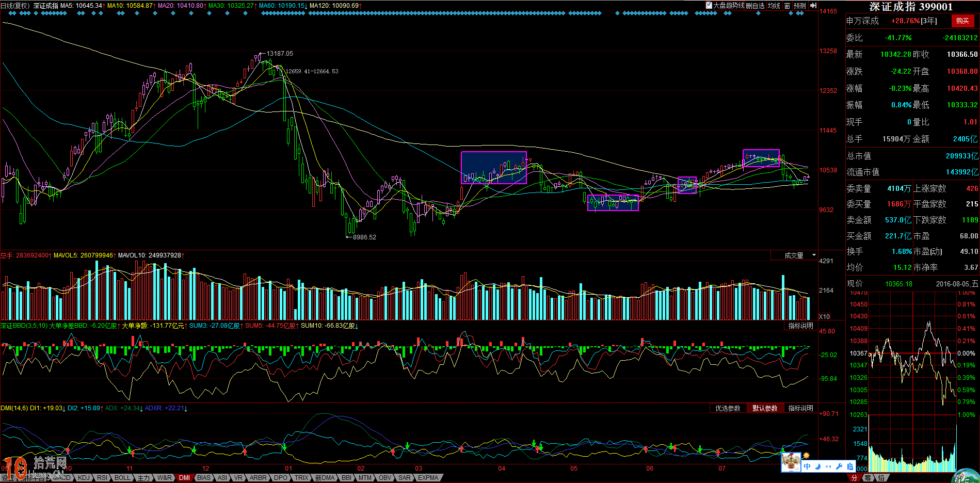Switch to the MACD indicator tab
Image resolution: width=980 pixels, height=483 pixels.
pyautogui.click(x=62, y=478)
